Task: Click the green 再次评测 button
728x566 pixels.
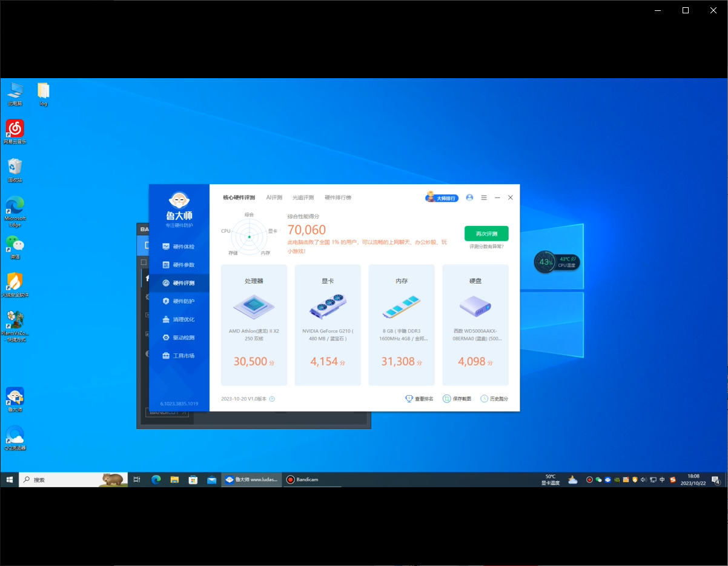Action: pyautogui.click(x=486, y=233)
